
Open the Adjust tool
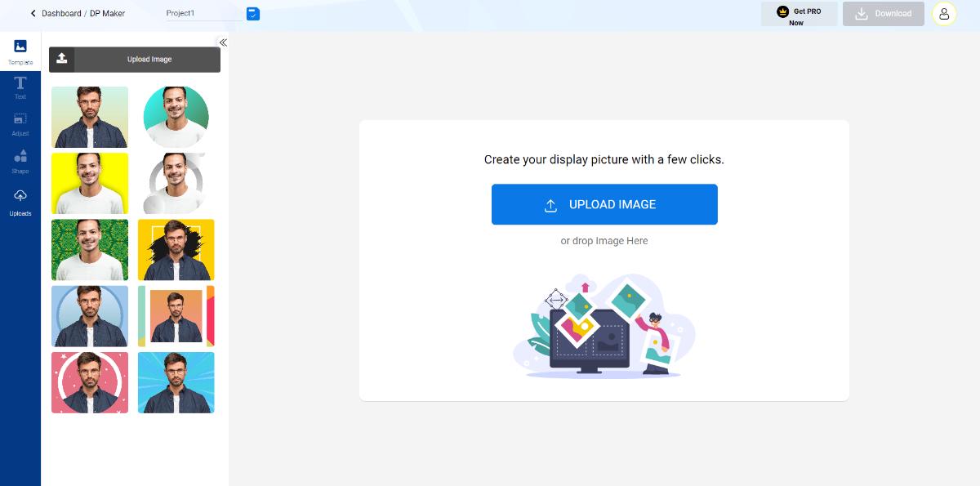20,120
